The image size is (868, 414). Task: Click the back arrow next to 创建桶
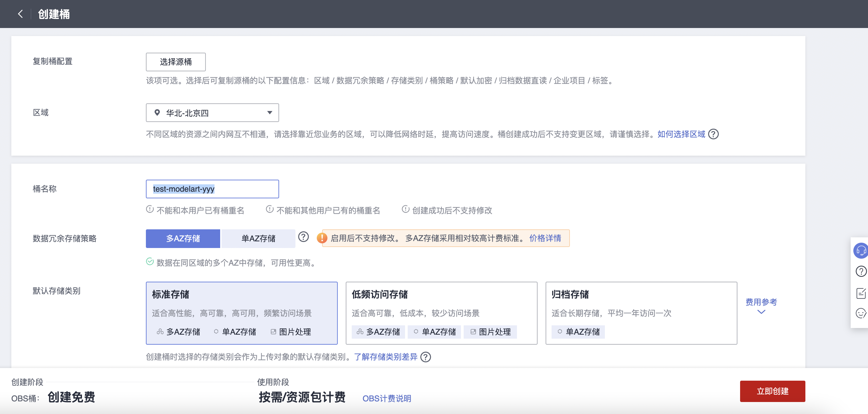pos(20,14)
